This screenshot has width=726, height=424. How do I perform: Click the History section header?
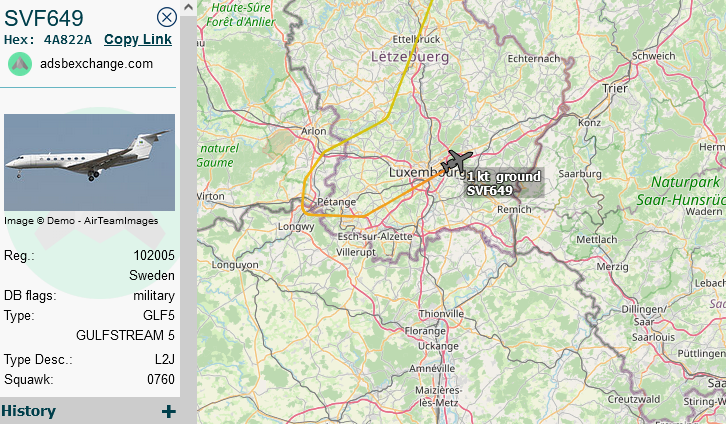click(90, 411)
